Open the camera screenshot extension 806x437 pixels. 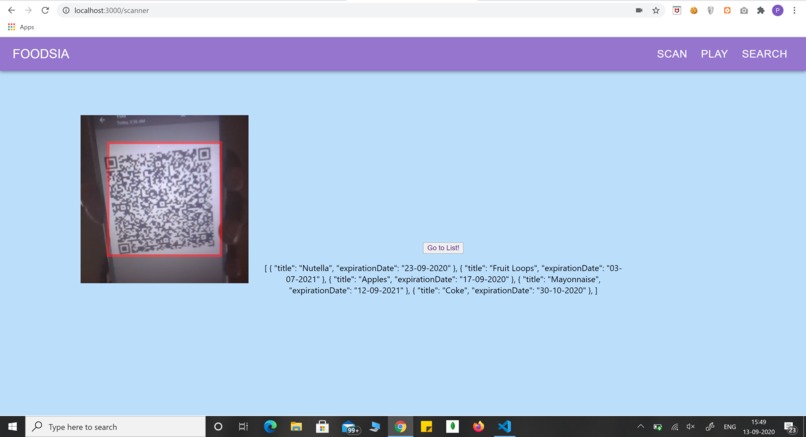[x=744, y=10]
